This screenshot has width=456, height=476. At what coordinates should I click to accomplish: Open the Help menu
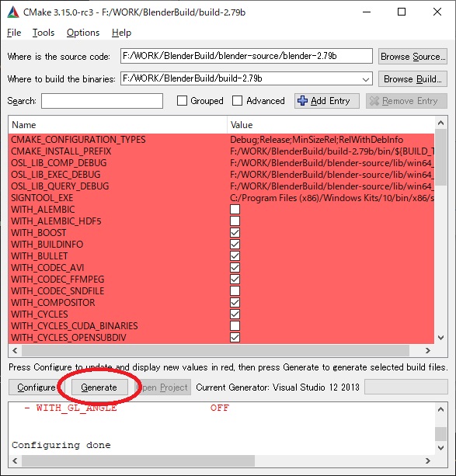(121, 33)
